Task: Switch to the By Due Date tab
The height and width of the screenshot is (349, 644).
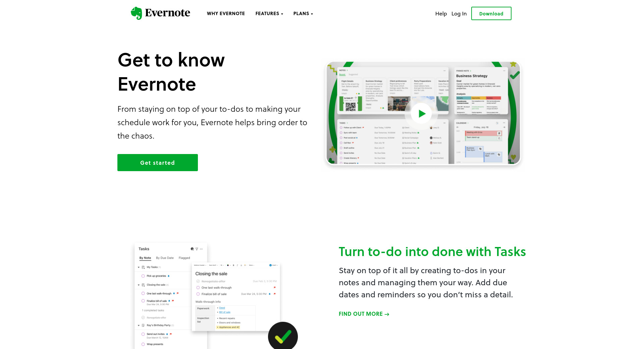Action: pos(165,258)
